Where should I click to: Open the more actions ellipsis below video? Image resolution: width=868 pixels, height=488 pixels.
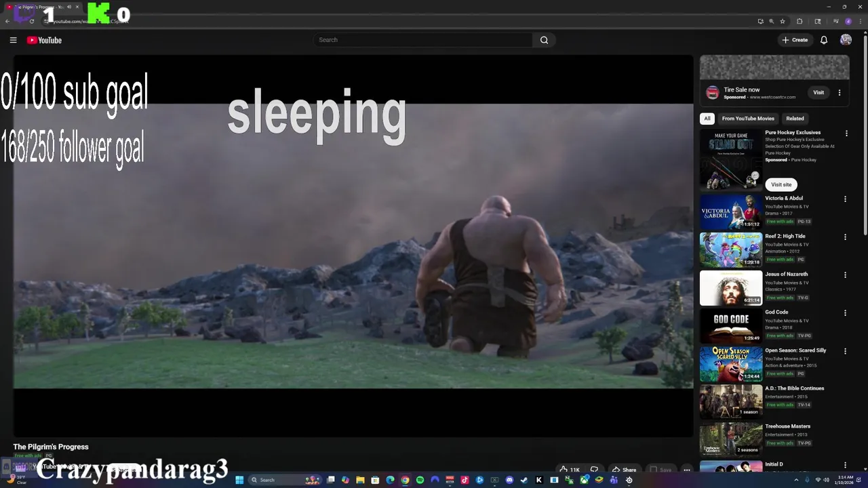tap(687, 470)
